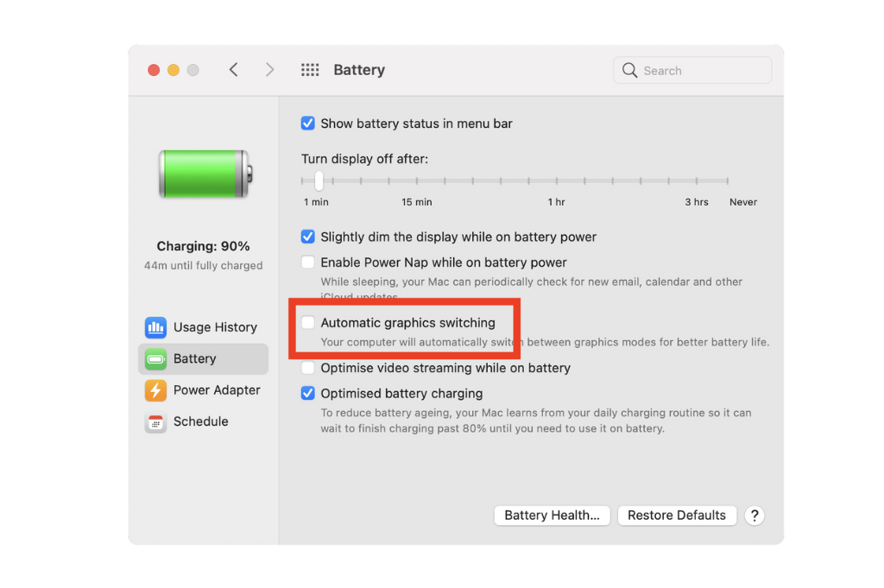Switch to Power Adapter settings
This screenshot has height=588, width=884.
click(x=203, y=390)
